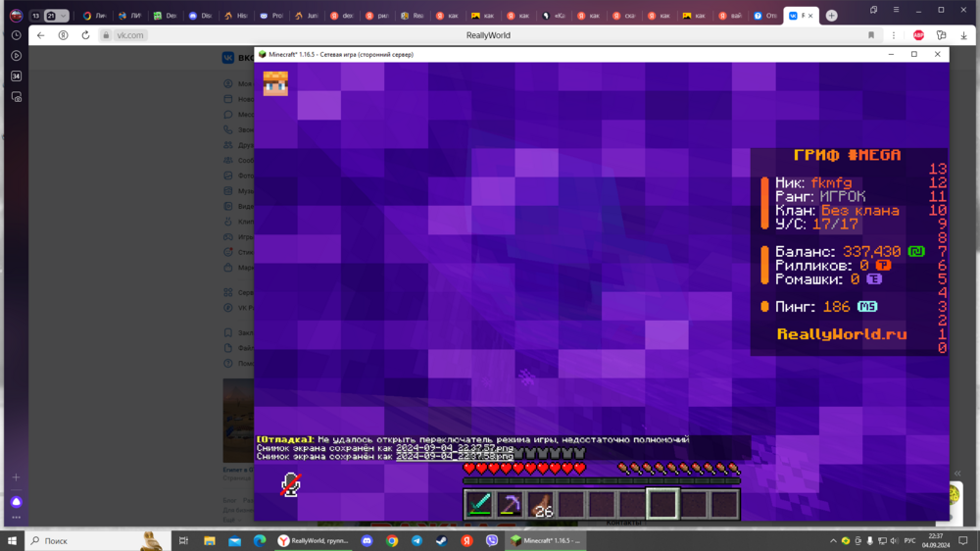Open the notification center icon
980x551 pixels.
963,540
